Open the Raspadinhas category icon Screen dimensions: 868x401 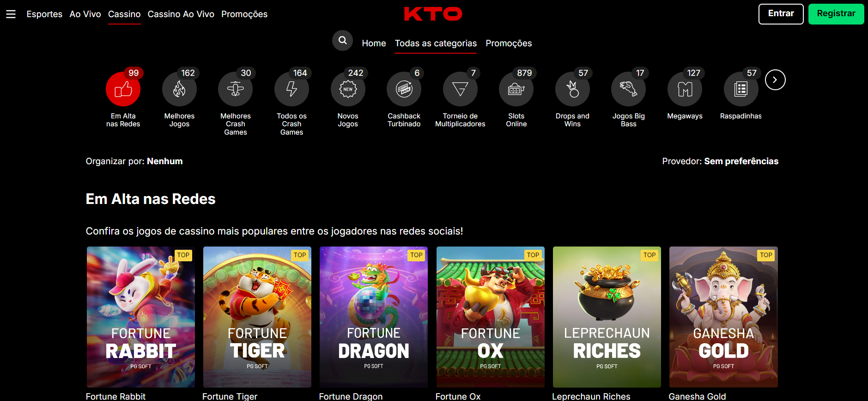(x=741, y=89)
